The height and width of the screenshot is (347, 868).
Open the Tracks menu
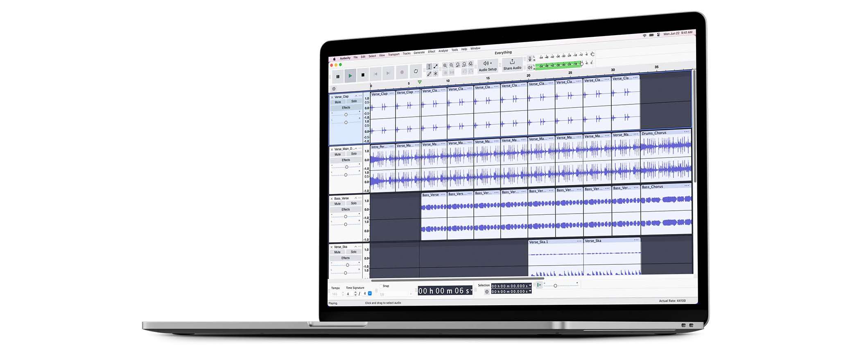(406, 54)
